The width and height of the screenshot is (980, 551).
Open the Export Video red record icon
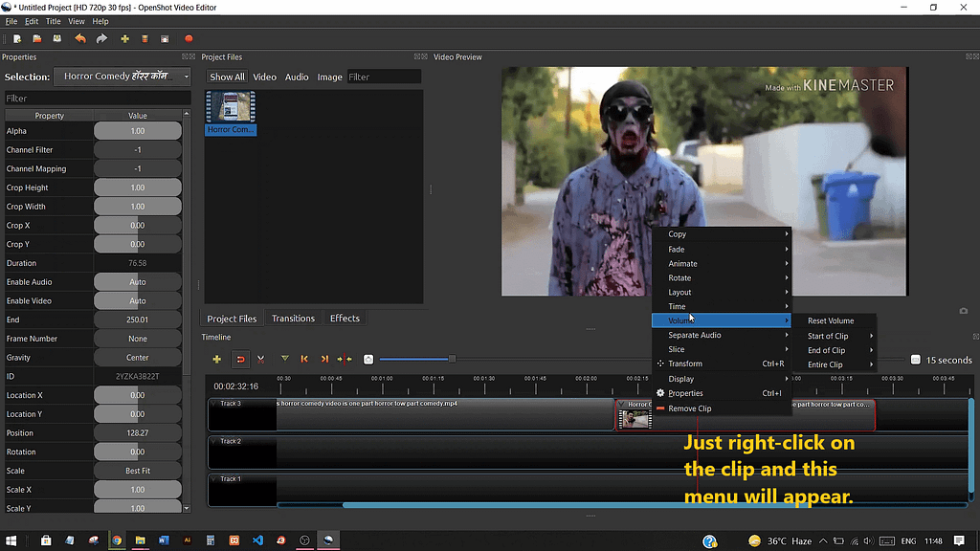pyautogui.click(x=189, y=38)
